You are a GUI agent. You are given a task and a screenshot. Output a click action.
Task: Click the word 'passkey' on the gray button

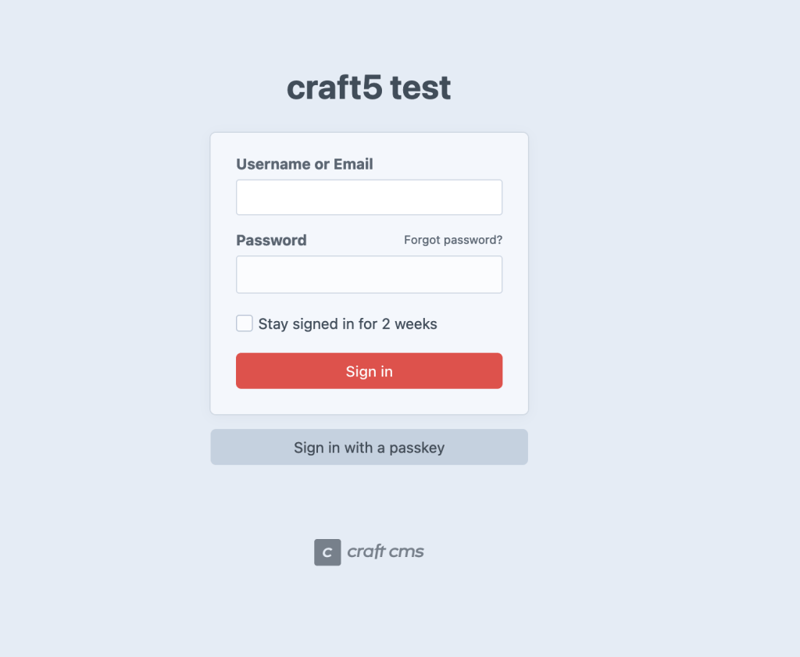[x=418, y=448]
